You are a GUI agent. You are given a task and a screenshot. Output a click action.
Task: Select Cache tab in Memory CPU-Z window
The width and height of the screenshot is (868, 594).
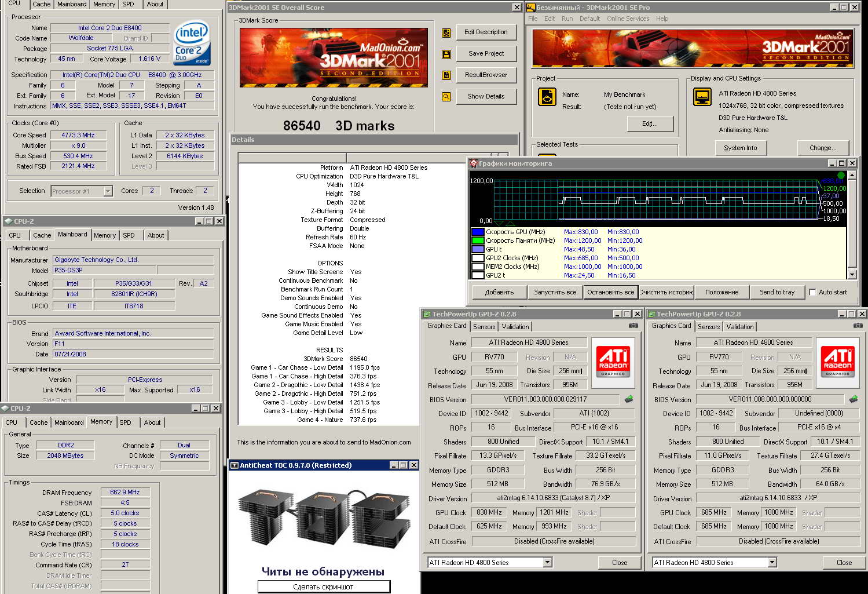39,422
